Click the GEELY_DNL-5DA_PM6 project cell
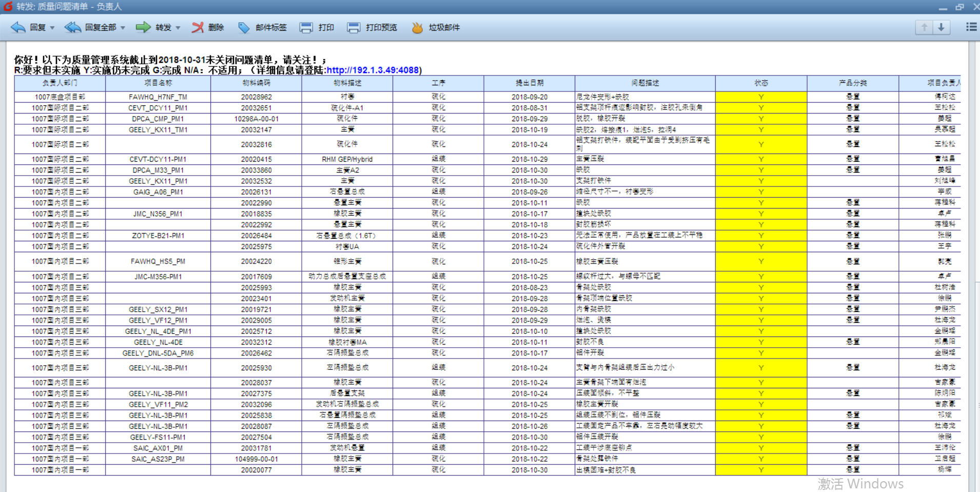Image resolution: width=980 pixels, height=492 pixels. tap(158, 353)
